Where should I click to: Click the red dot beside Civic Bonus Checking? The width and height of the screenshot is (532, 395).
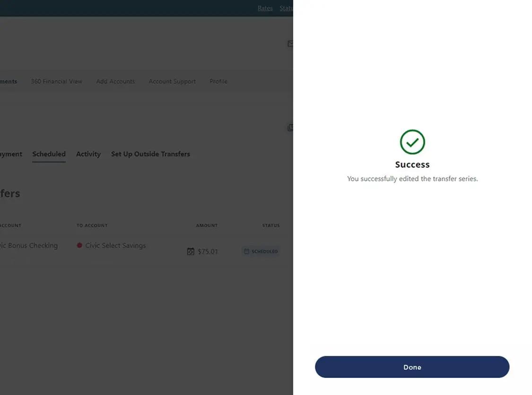pyautogui.click(x=1, y=245)
